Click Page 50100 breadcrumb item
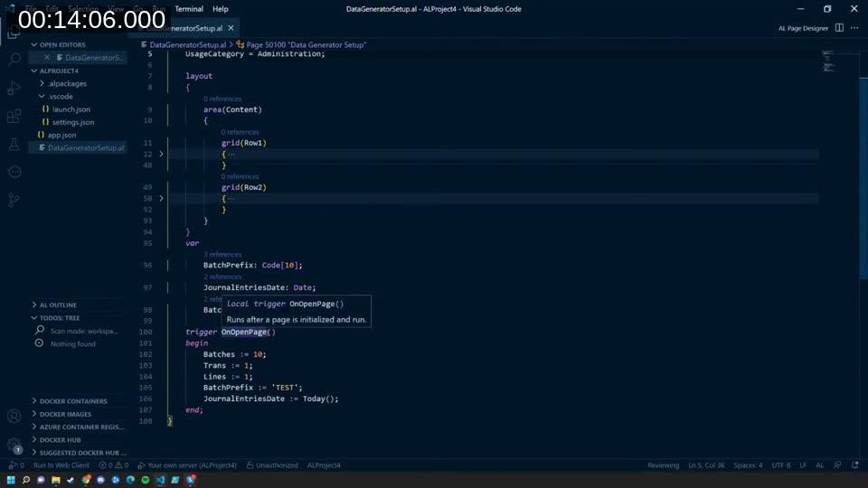 click(306, 45)
